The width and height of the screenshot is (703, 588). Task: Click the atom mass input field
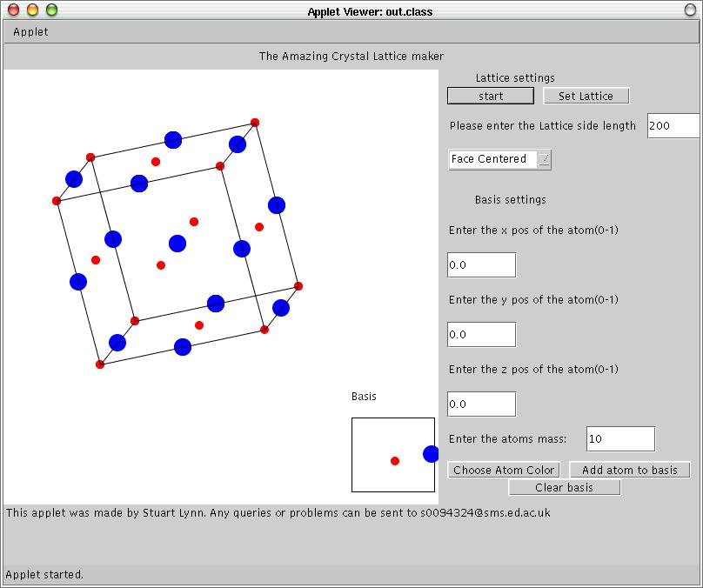(x=620, y=439)
